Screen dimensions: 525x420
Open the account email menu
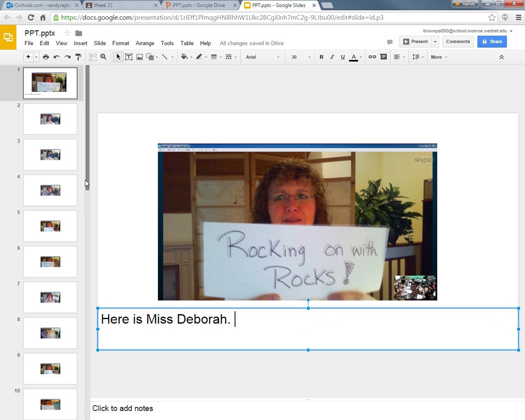468,31
